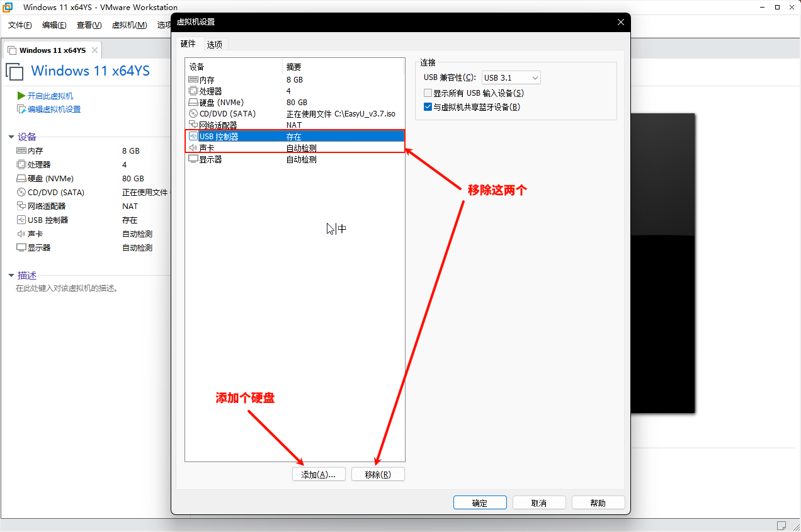Viewport: 801px width, 532px height.
Task: Switch to the 硬件 tab in the settings dialog
Action: pyautogui.click(x=188, y=44)
